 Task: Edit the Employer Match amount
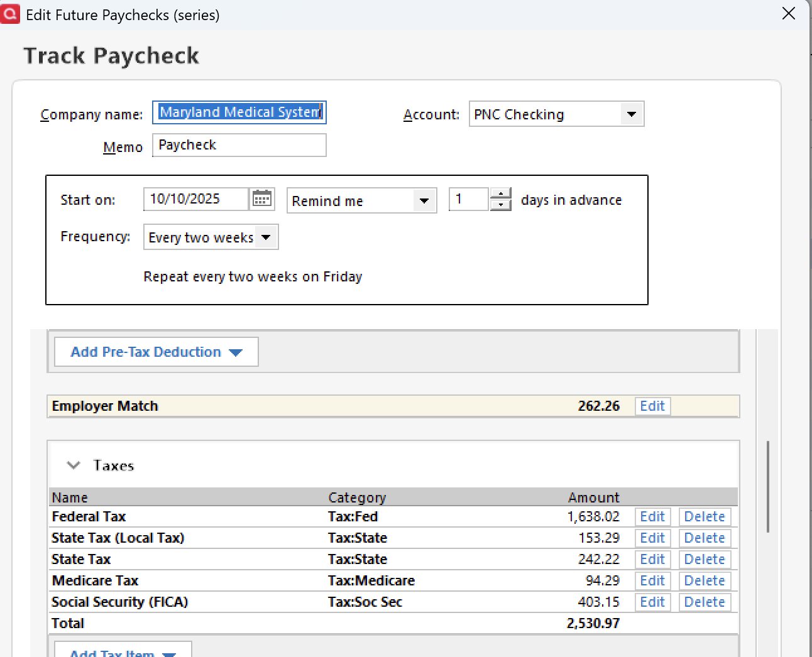click(x=652, y=406)
